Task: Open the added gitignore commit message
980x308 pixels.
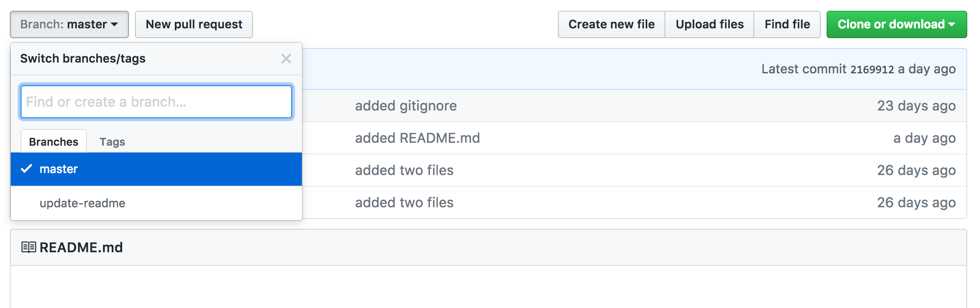Action: click(x=406, y=106)
